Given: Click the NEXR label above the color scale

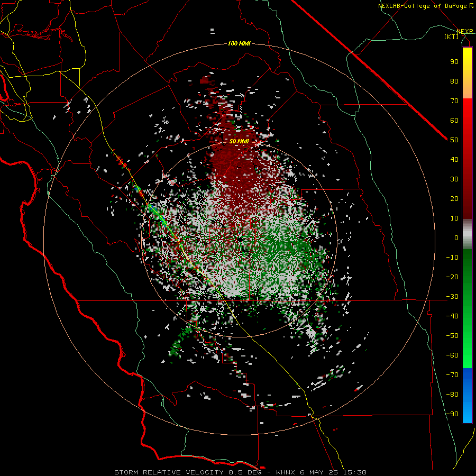Looking at the screenshot, I should [x=465, y=32].
